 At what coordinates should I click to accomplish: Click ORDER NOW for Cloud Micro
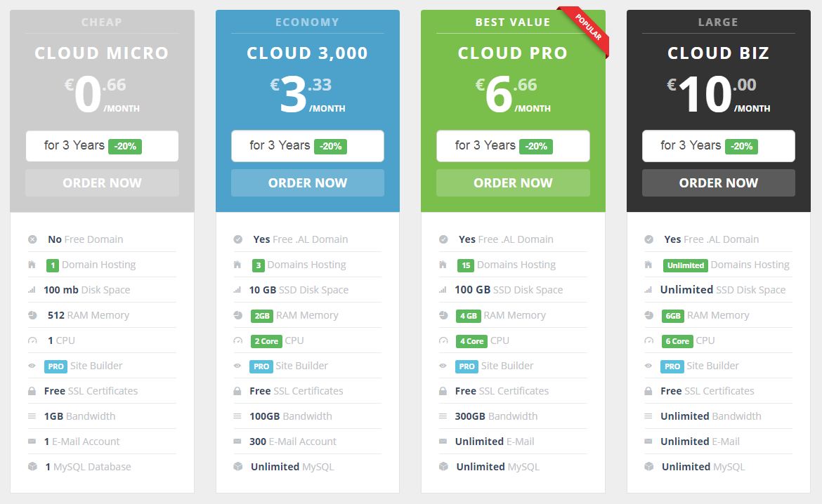(x=103, y=183)
